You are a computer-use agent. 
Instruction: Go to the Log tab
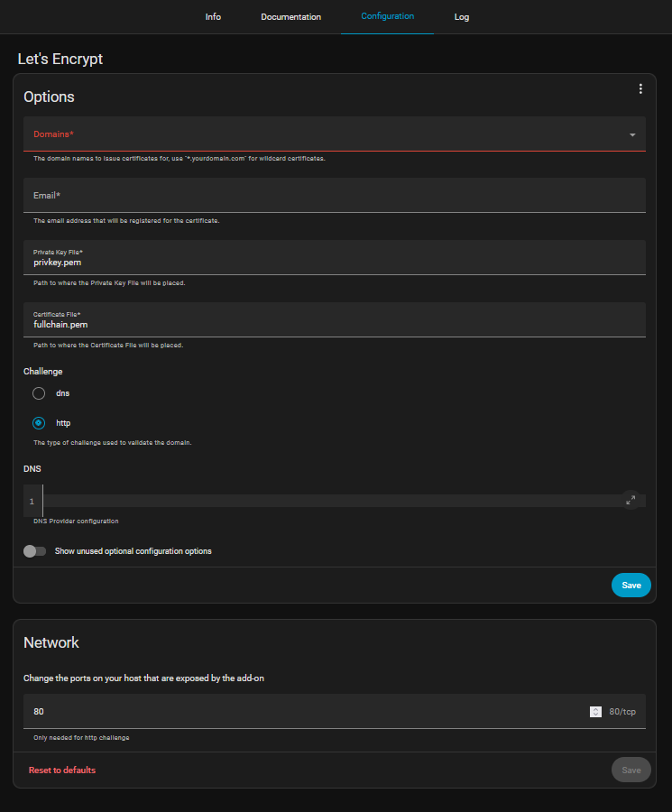pyautogui.click(x=462, y=17)
